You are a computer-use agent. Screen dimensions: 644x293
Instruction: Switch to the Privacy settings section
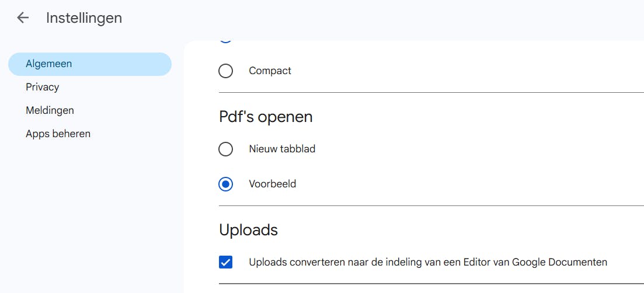pyautogui.click(x=43, y=87)
